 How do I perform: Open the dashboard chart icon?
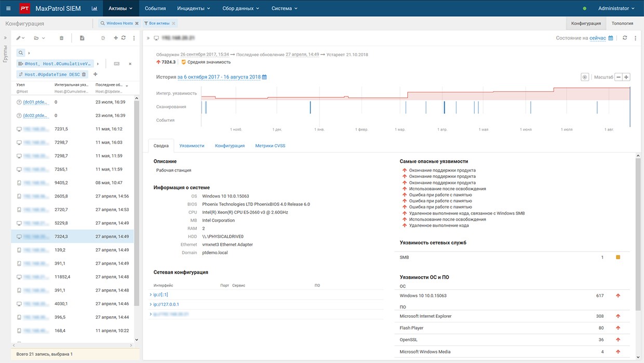(x=94, y=8)
